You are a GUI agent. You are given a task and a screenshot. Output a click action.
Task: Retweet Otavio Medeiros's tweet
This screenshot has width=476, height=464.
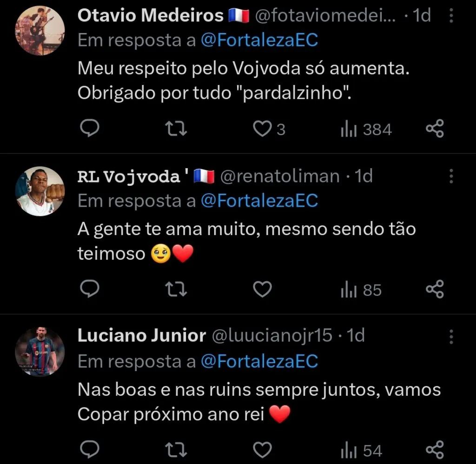pyautogui.click(x=177, y=129)
